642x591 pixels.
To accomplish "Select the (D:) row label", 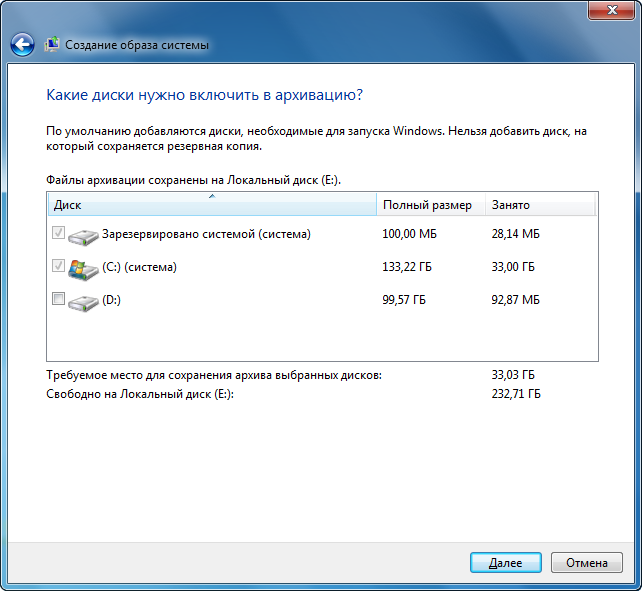I will tap(111, 300).
